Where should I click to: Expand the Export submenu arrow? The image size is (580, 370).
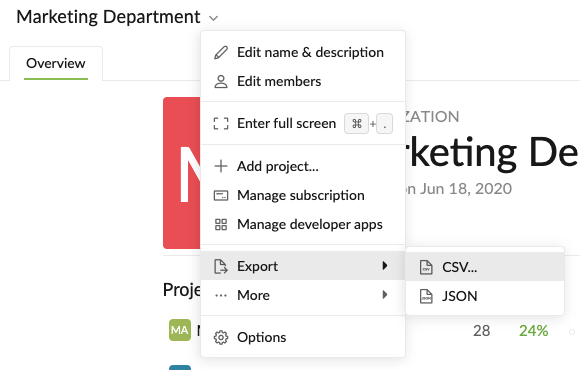(385, 266)
